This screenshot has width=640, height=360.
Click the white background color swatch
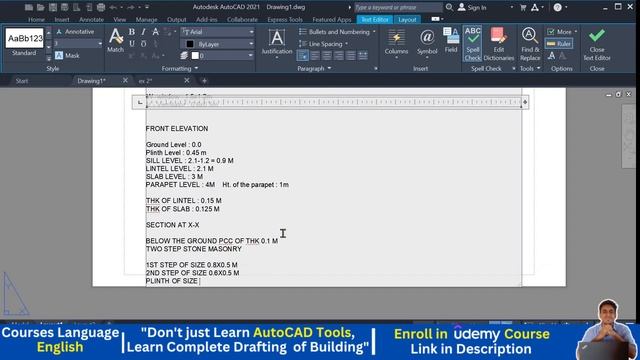(196, 56)
